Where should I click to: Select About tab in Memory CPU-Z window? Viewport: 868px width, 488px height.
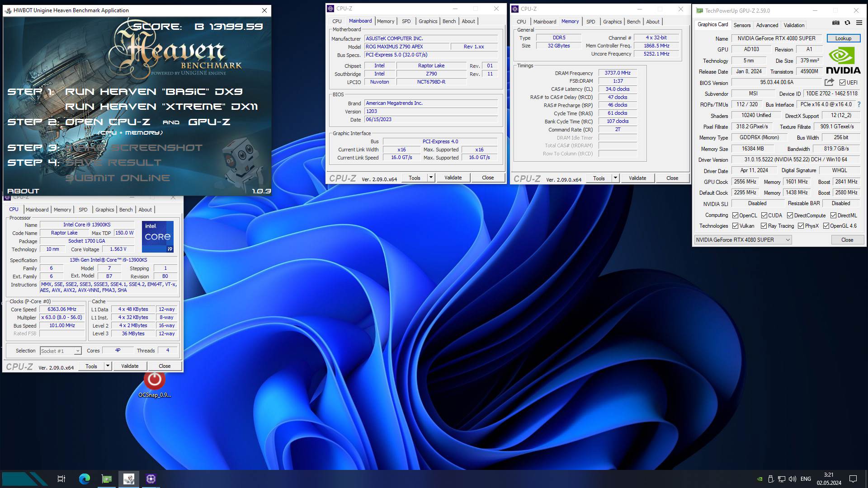(653, 22)
